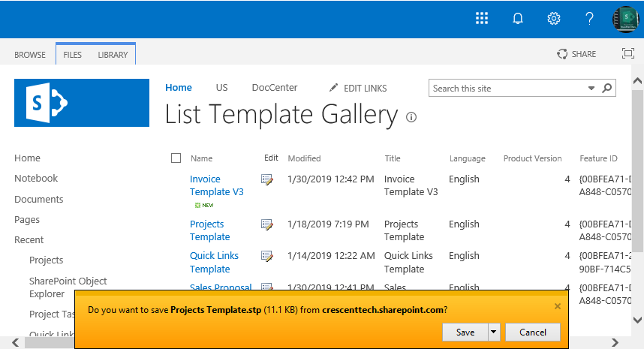The width and height of the screenshot is (644, 349).
Task: Sort by the Edit column header
Action: (271, 158)
